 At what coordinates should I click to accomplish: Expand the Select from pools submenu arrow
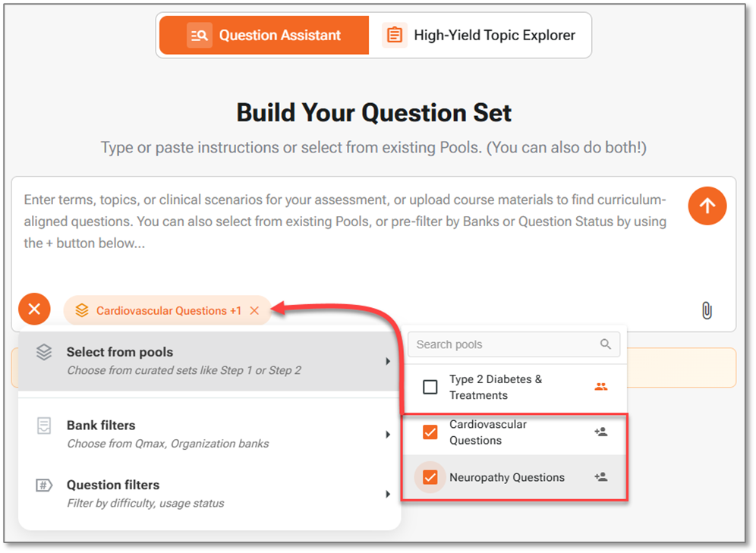(388, 361)
